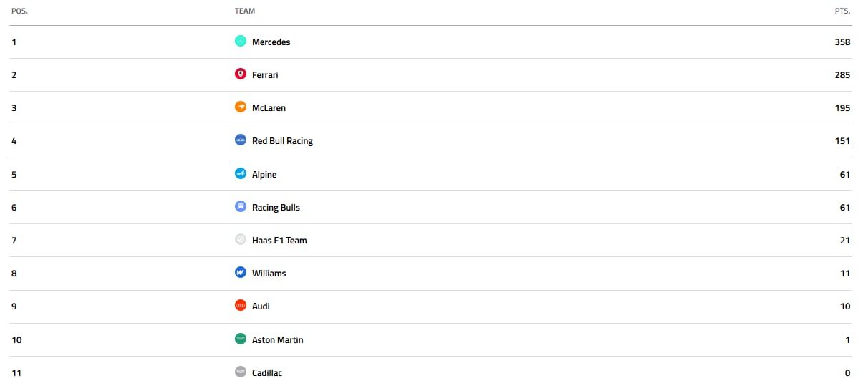
Task: Open the Ferrari team name link
Action: pyautogui.click(x=265, y=75)
